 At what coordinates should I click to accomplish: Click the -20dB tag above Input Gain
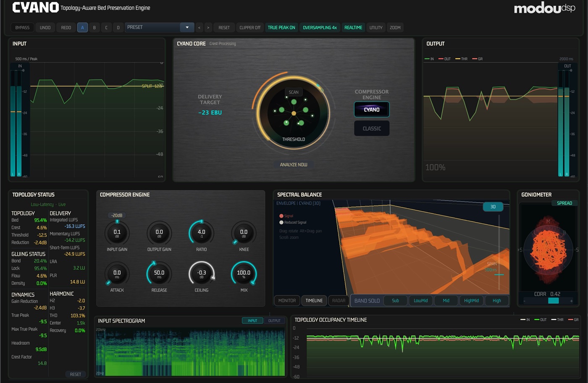pos(117,215)
